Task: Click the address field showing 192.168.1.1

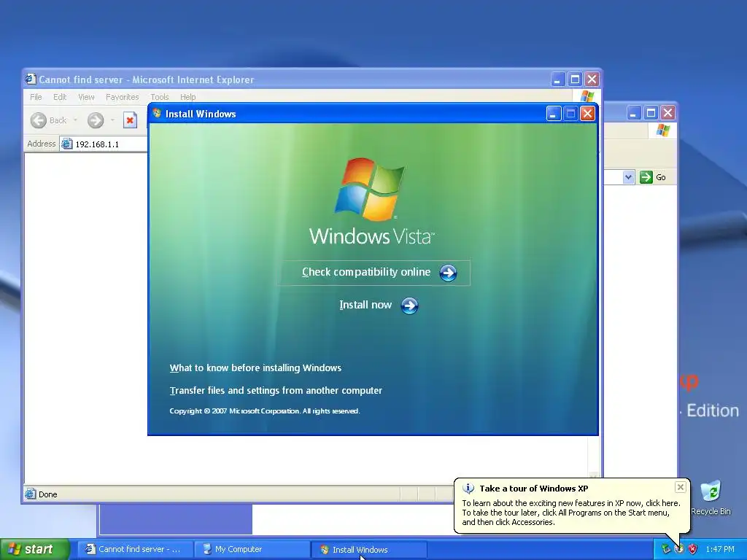Action: pos(104,144)
